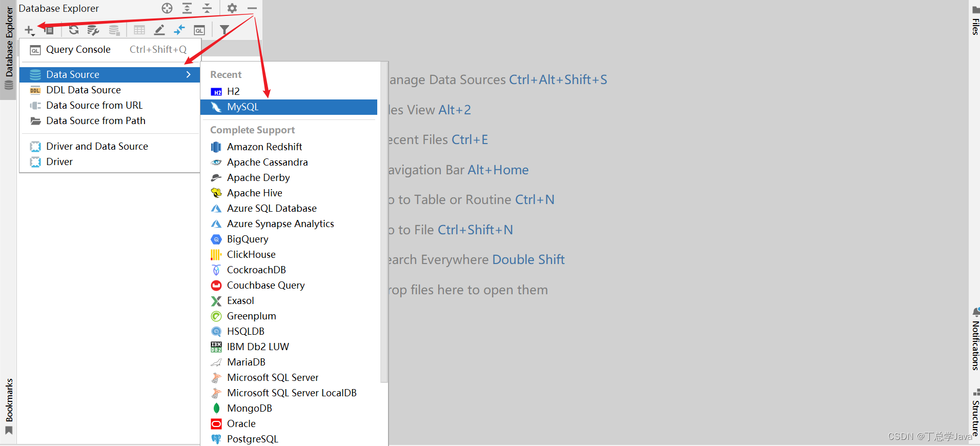Screen dimensions: 980x446
Task: Choose IBM Db2 LUW data source
Action: [x=289, y=347]
